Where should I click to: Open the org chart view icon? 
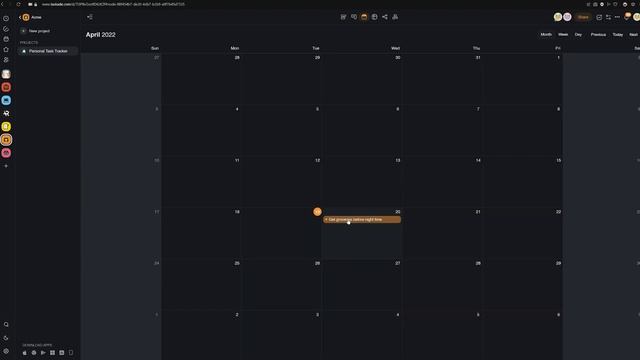coord(395,17)
